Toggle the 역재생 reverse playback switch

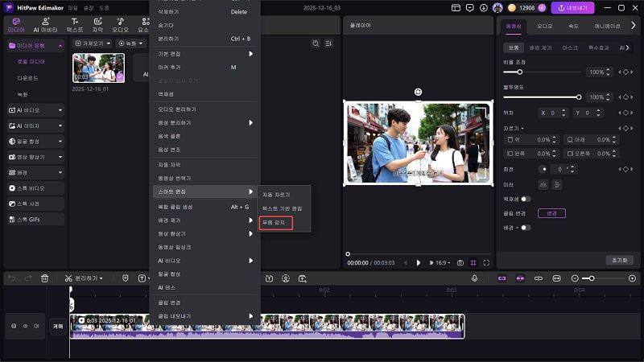[526, 198]
